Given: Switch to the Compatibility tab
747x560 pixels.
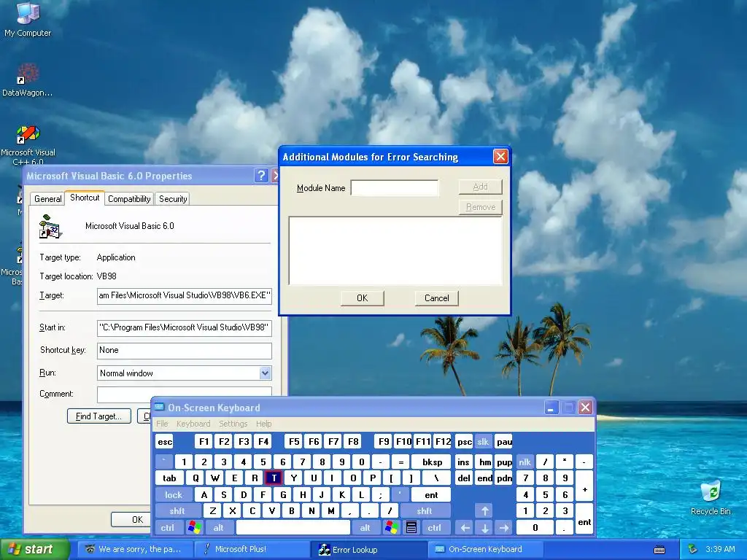Looking at the screenshot, I should click(129, 199).
